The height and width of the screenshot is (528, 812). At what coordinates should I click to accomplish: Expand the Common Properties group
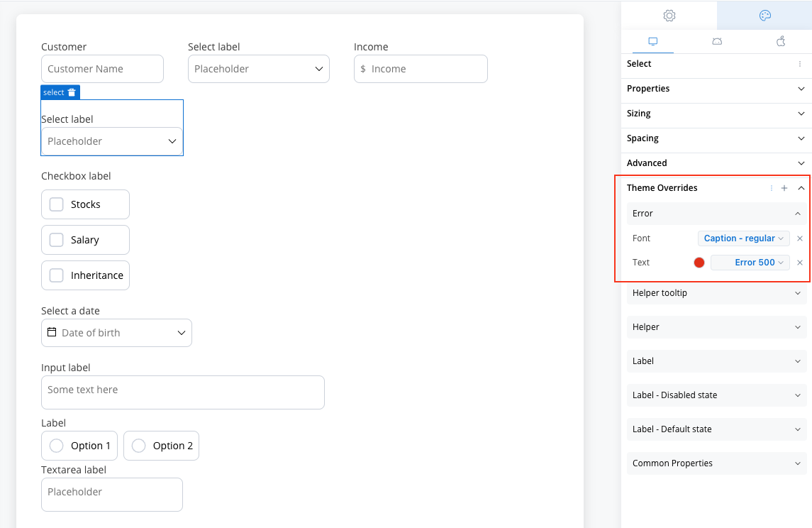point(717,463)
